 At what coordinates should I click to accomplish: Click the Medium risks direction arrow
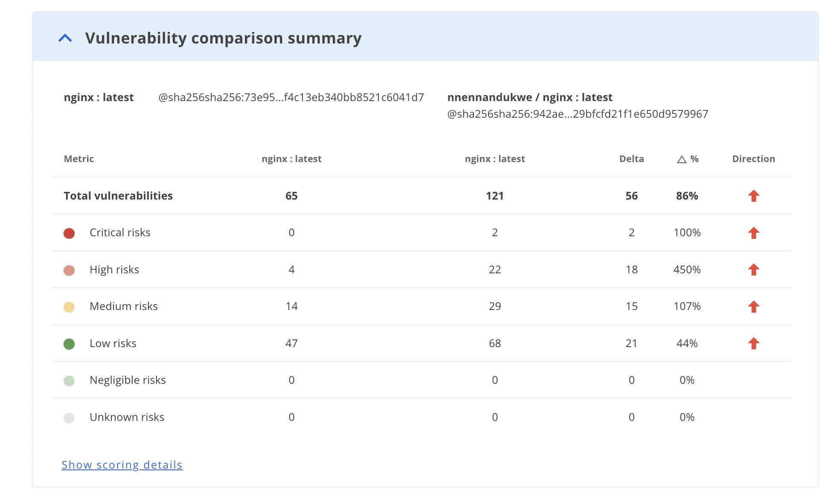(x=753, y=307)
